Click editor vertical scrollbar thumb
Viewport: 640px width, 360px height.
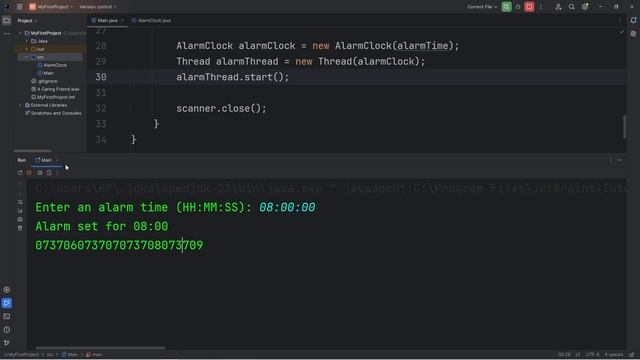point(624,127)
